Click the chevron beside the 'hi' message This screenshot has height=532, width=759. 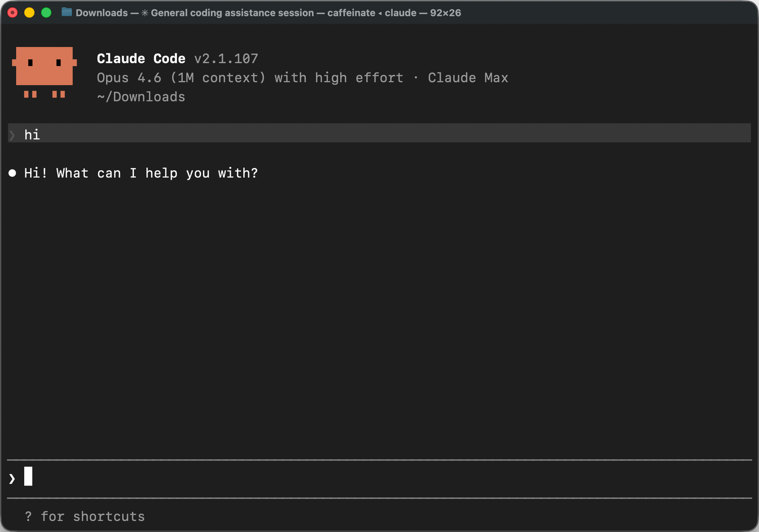12,135
